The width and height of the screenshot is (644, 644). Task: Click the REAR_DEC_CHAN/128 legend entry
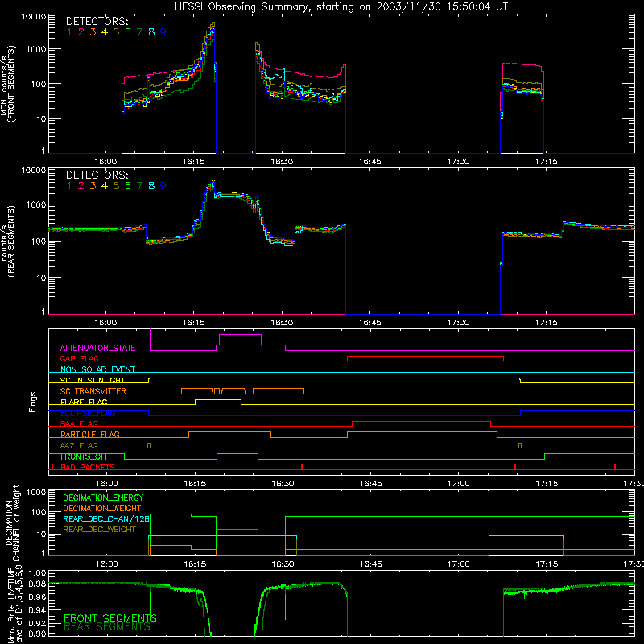[106, 518]
